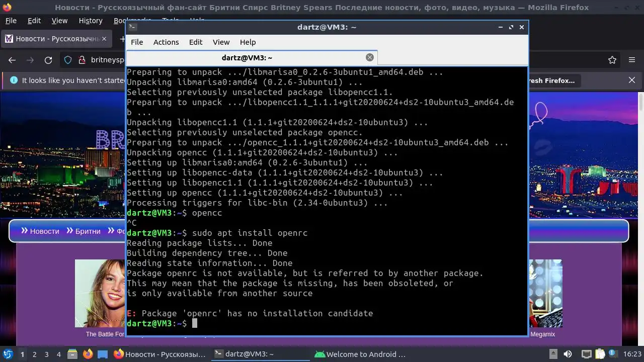Dismiss the Firefox notification bar
This screenshot has width=644, height=362.
tap(632, 80)
